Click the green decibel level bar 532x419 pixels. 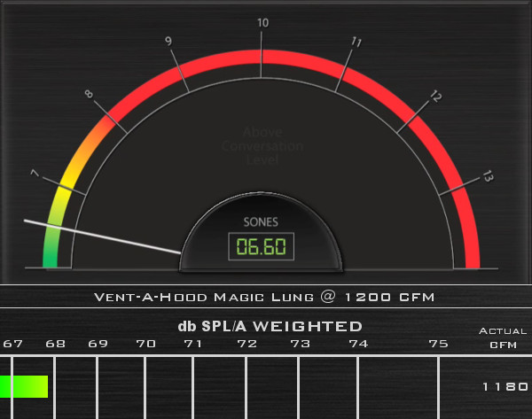[24, 386]
